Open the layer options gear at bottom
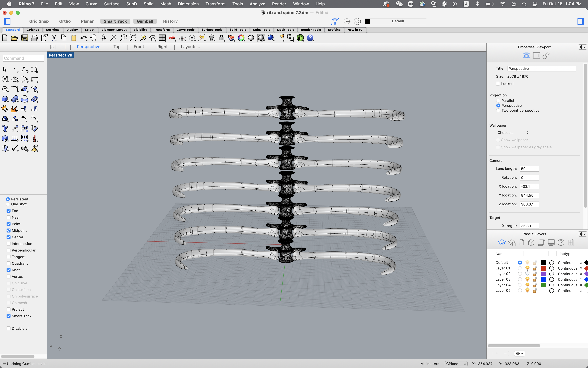The width and height of the screenshot is (588, 368). click(519, 353)
